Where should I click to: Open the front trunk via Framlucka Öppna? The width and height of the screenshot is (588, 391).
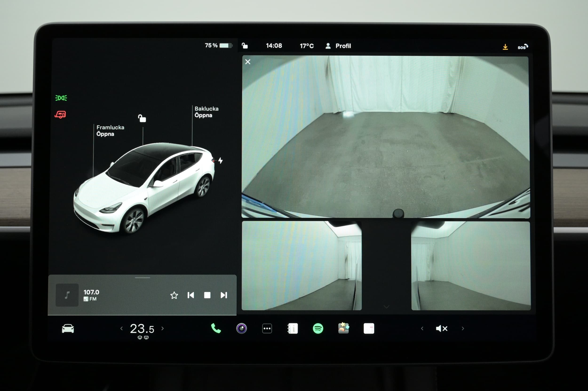(110, 131)
